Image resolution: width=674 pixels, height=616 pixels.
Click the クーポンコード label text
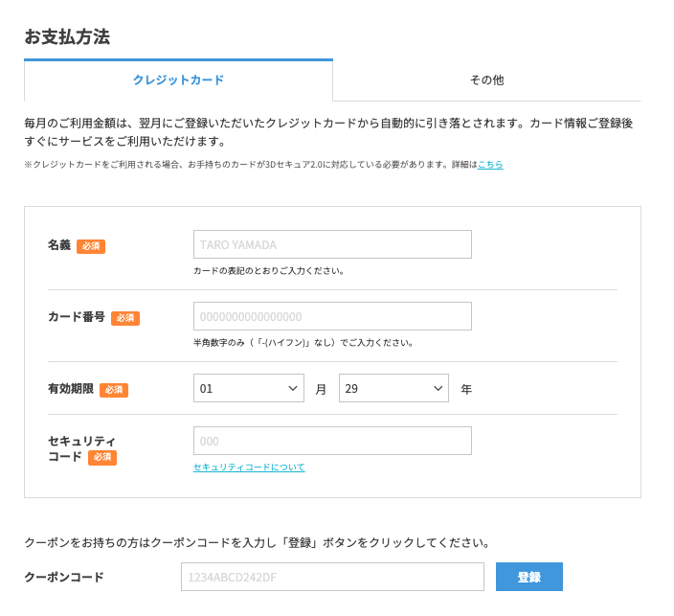[64, 577]
